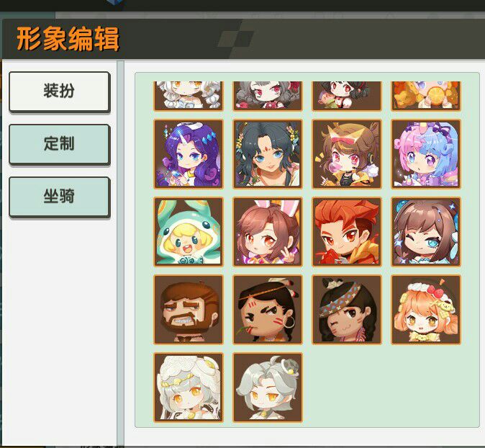Select the winking brown-haired girl avatar
The image size is (485, 448).
point(426,232)
